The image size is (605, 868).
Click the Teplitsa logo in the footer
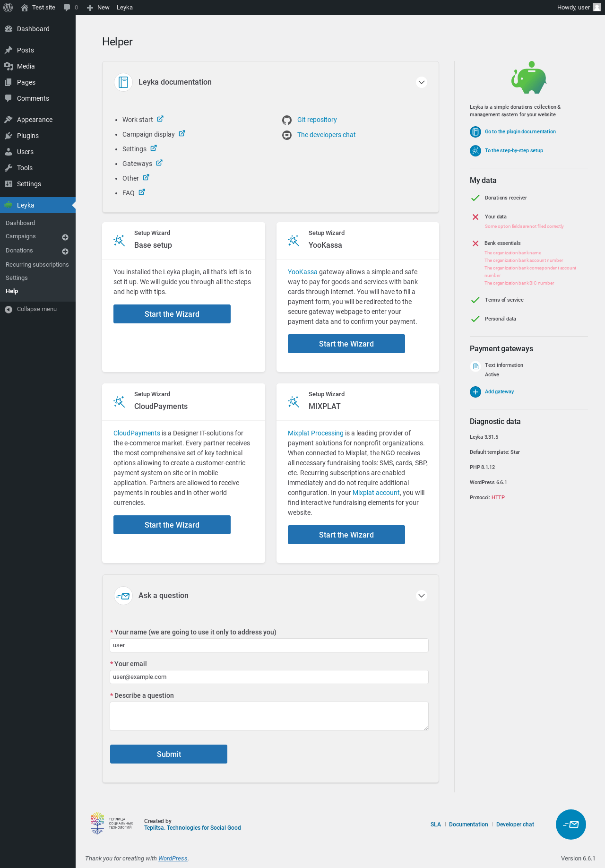112,823
